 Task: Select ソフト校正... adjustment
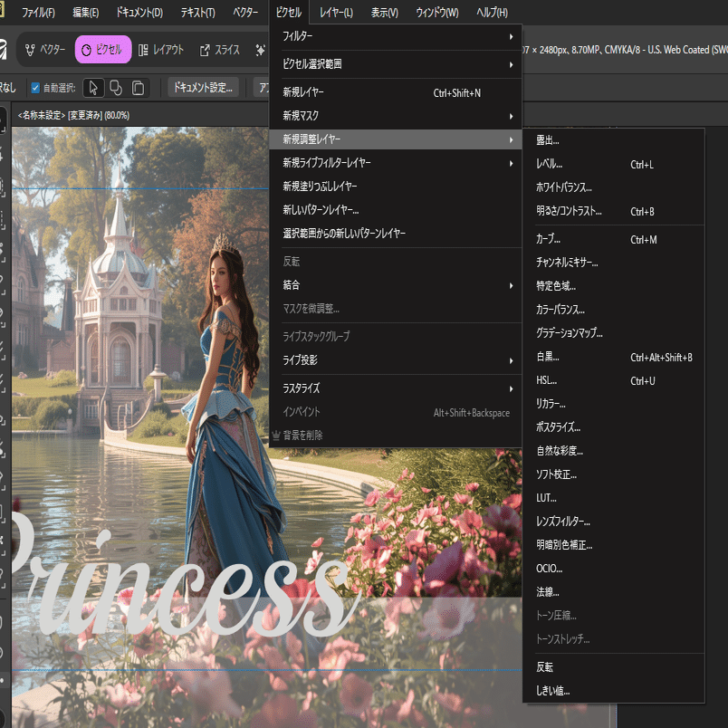point(614,474)
